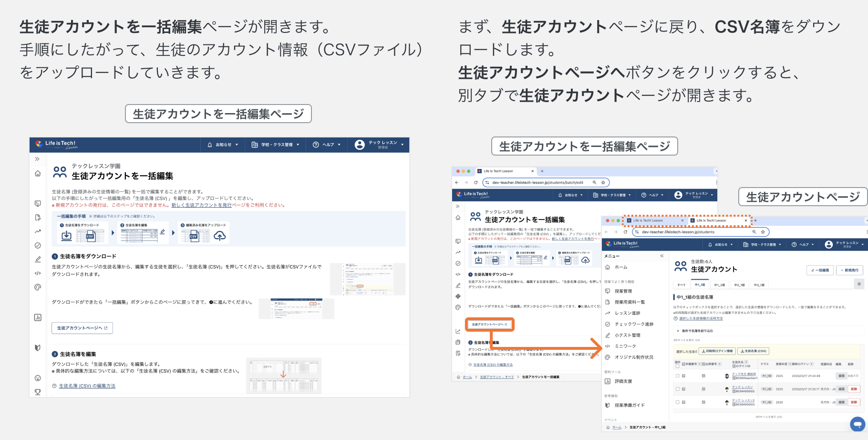Expand the 条件で名簿を絞り込む filter section
The height and width of the screenshot is (440, 868).
tap(678, 331)
